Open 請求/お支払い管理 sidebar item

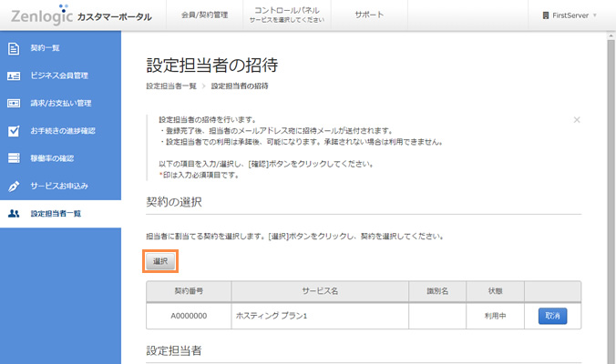tap(60, 103)
